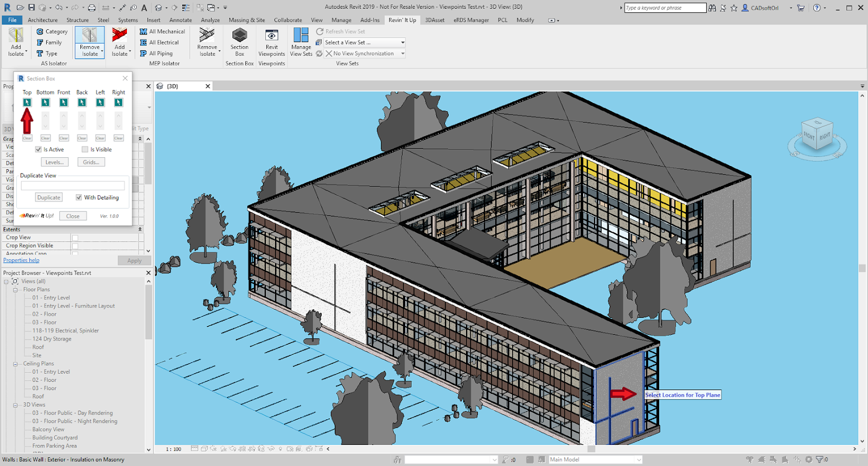The height and width of the screenshot is (466, 868).
Task: Select the Category isolate option
Action: (x=52, y=31)
